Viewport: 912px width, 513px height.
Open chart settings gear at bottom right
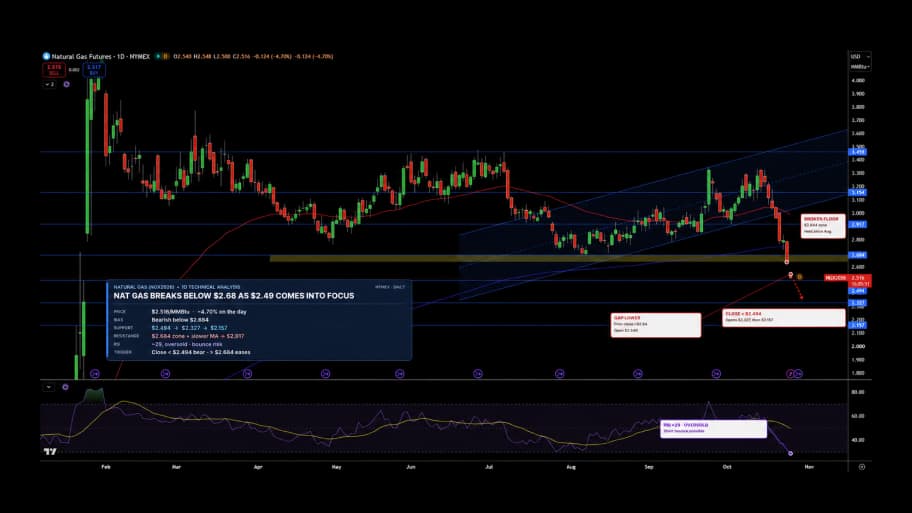[x=862, y=466]
